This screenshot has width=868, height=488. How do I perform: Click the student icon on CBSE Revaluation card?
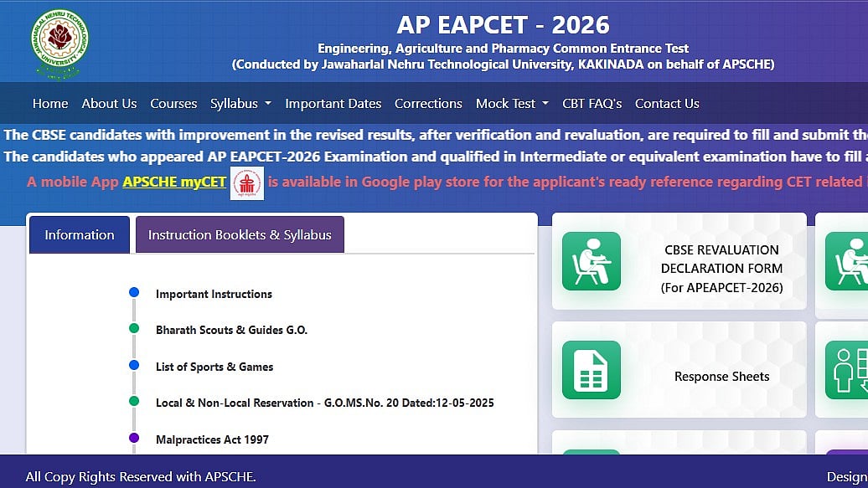pyautogui.click(x=592, y=261)
